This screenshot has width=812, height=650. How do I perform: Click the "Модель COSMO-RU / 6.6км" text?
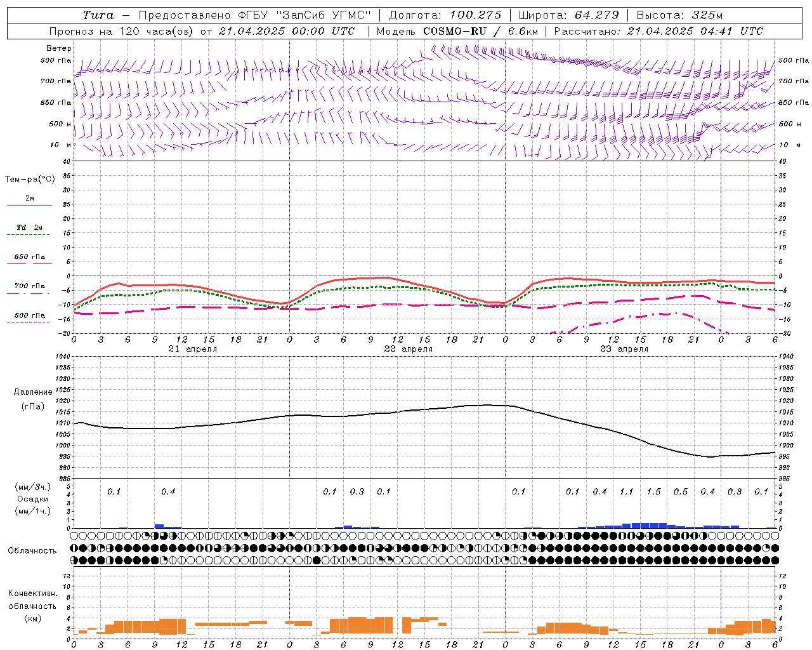pos(457,31)
